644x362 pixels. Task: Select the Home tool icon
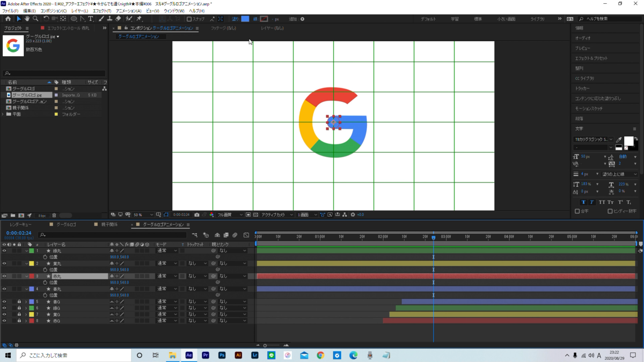8,19
